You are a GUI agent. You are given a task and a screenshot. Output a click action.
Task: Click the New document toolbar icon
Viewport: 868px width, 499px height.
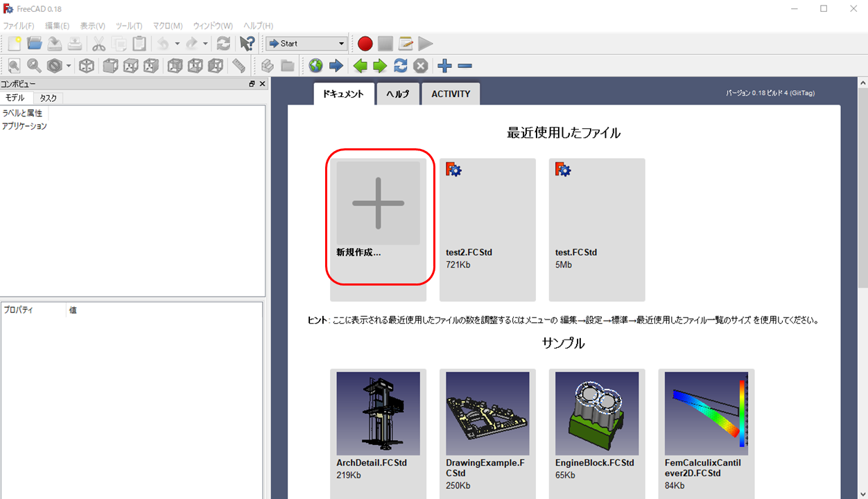coord(14,44)
